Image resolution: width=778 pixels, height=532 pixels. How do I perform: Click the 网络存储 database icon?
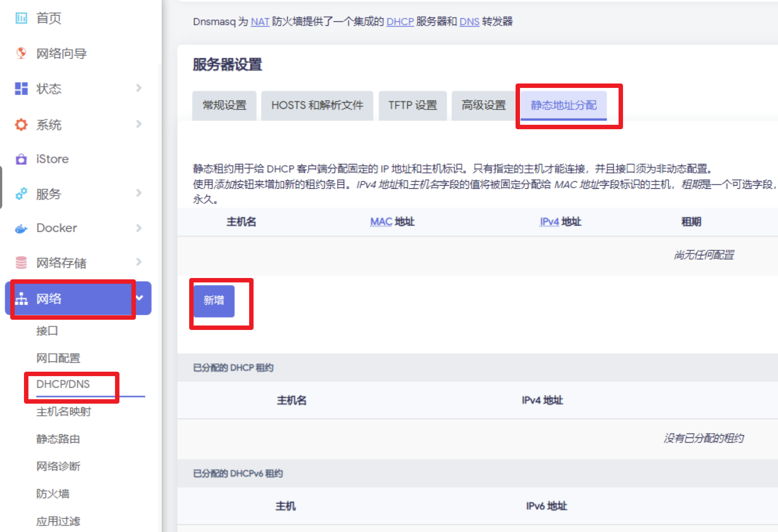tap(21, 262)
